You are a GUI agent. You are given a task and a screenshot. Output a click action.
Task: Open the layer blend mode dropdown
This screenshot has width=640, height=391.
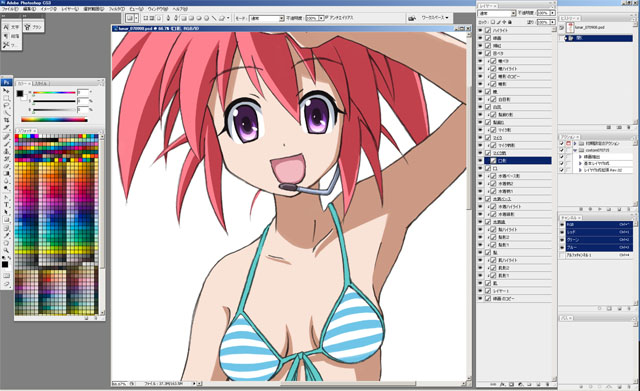point(497,13)
